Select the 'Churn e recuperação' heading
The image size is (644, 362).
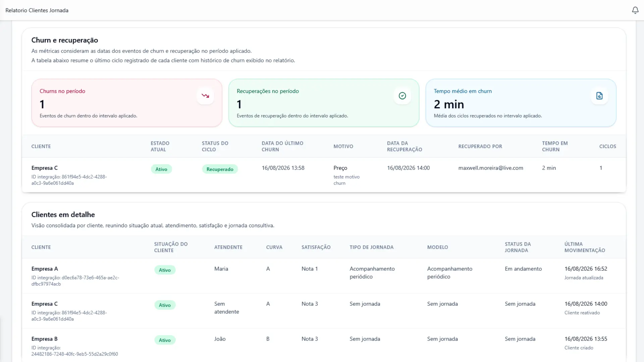point(65,40)
